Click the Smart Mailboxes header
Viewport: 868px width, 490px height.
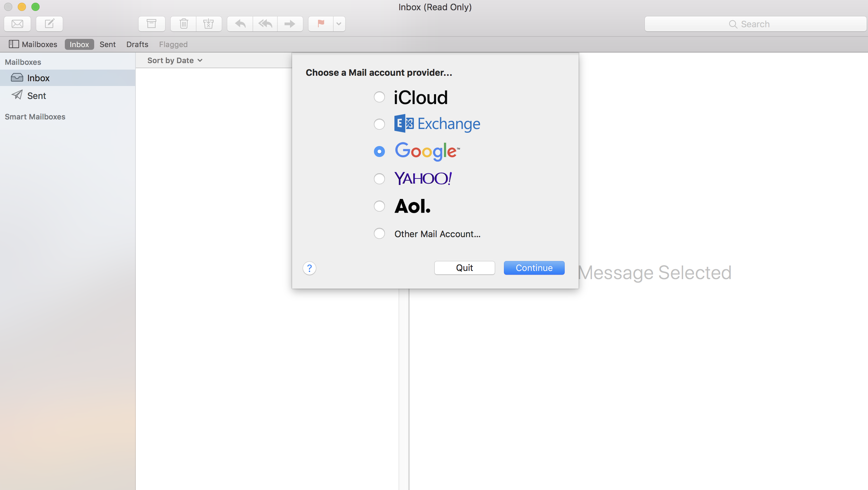[35, 117]
